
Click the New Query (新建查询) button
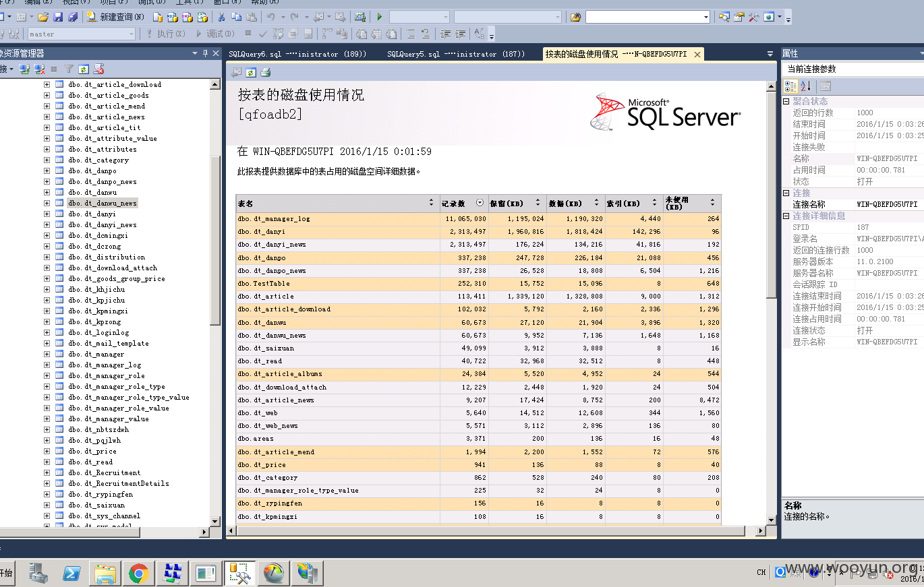tap(116, 17)
